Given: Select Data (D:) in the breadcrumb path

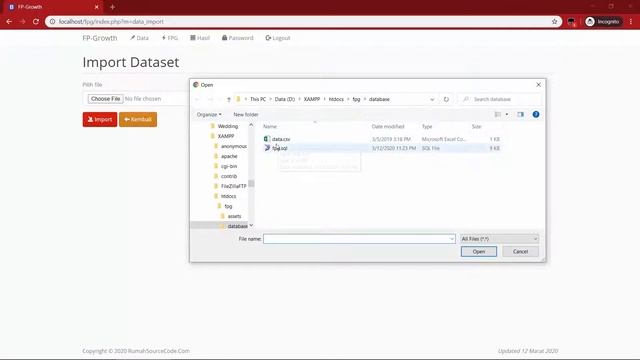Looking at the screenshot, I should pyautogui.click(x=285, y=99).
